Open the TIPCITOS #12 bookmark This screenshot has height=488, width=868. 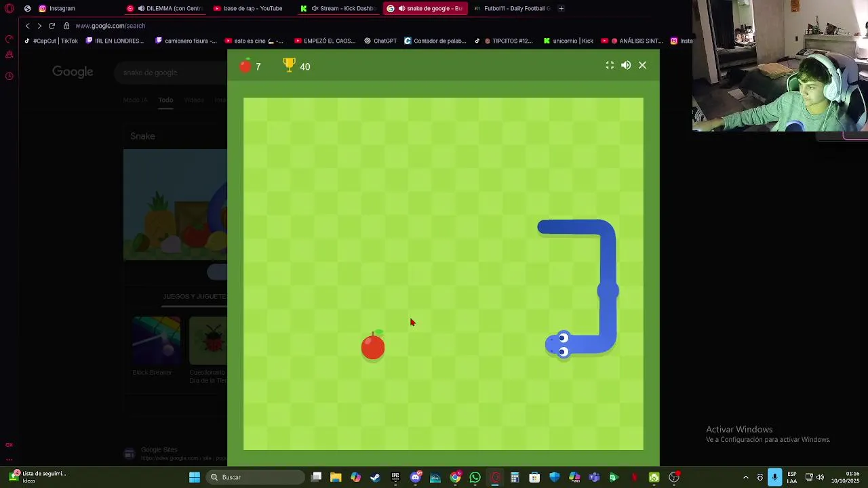pos(504,41)
